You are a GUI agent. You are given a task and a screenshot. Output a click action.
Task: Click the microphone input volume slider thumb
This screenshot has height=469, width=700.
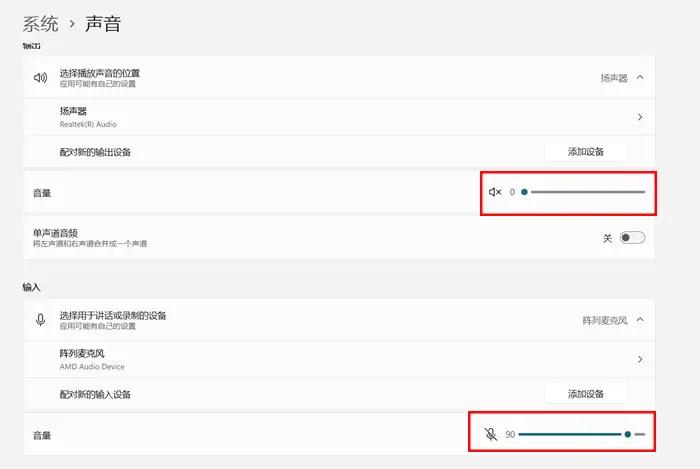[x=627, y=435]
